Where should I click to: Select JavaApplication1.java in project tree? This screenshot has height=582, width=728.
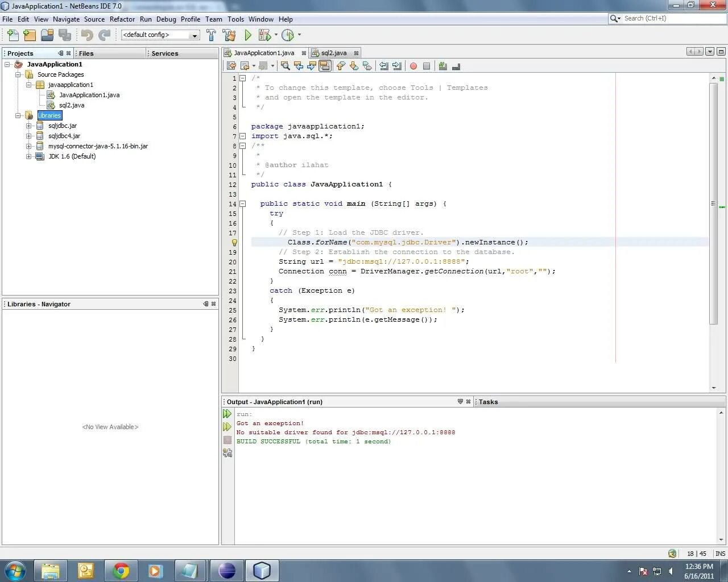89,95
